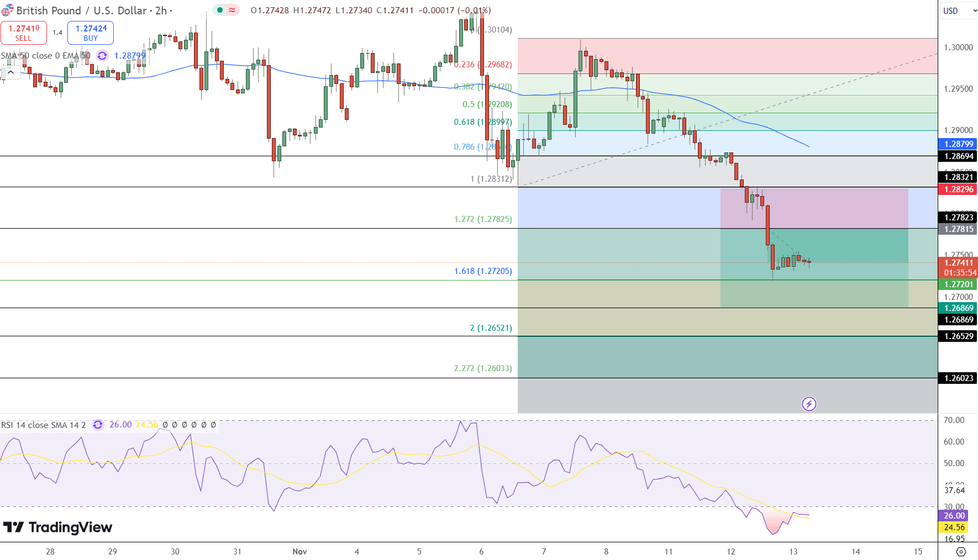Click the 1.618 (1.27205) Fibonacci label
Image resolution: width=978 pixels, height=560 pixels.
click(483, 271)
